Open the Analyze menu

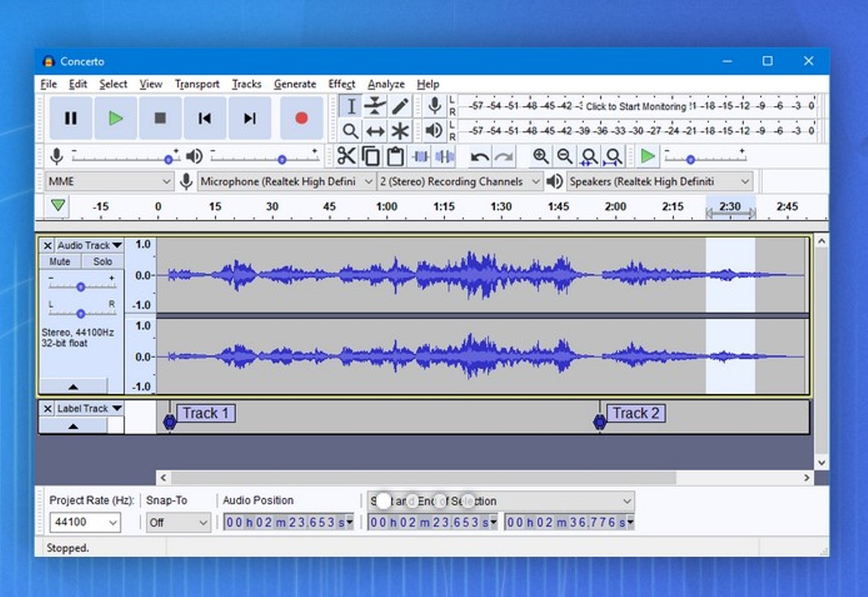pyautogui.click(x=386, y=84)
